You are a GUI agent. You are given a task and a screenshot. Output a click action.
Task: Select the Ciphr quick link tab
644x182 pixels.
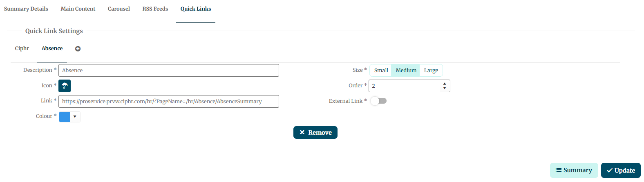[x=22, y=48]
